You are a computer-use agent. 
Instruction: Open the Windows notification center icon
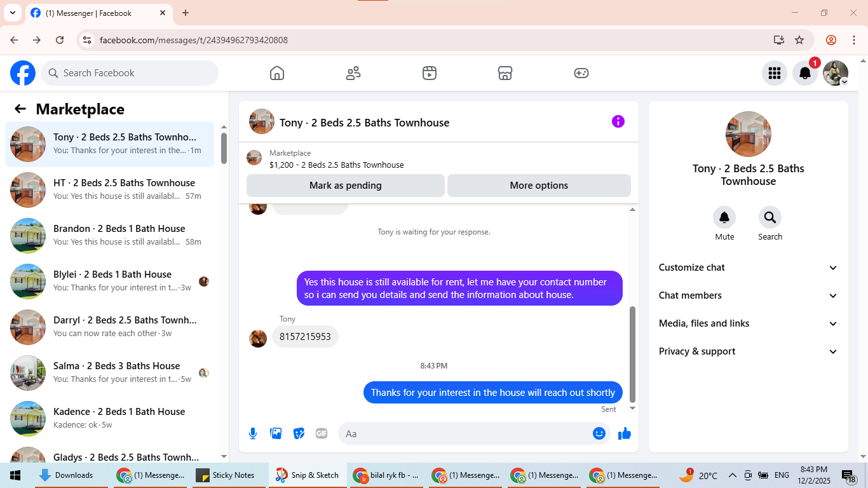tap(849, 475)
